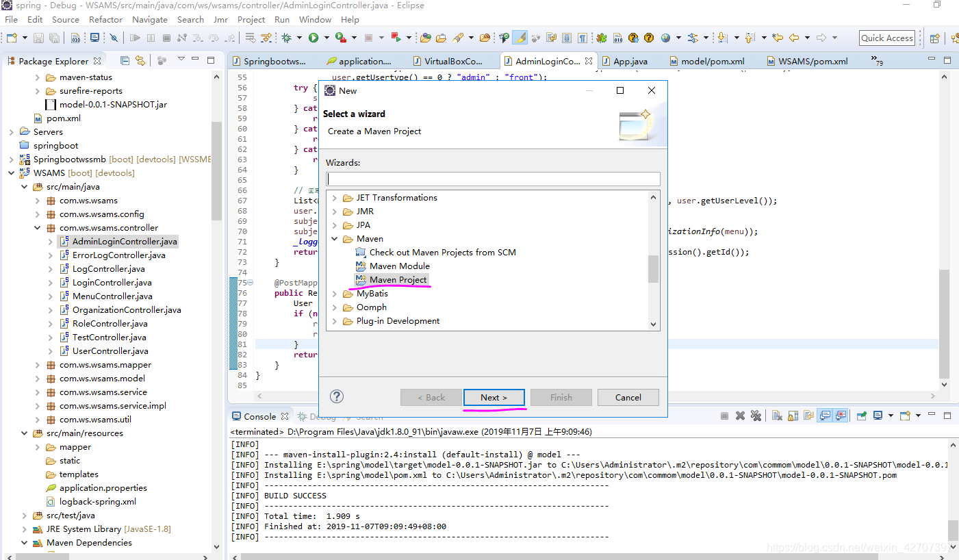Screen dimensions: 959x560
Task: Expand the JET Transformations wizard folder
Action: coord(335,198)
